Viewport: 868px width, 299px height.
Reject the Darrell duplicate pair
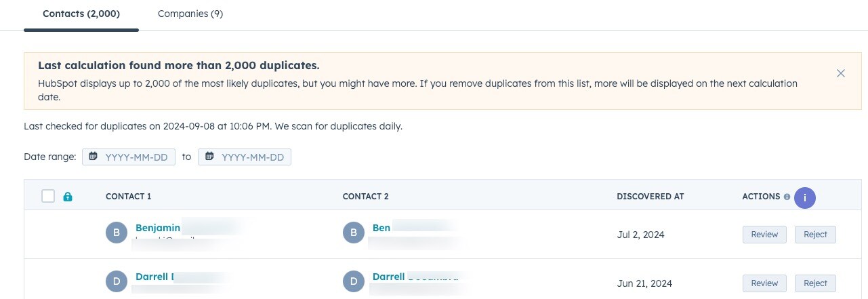tap(815, 283)
